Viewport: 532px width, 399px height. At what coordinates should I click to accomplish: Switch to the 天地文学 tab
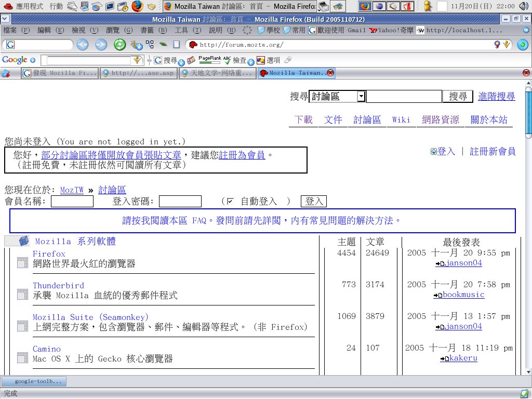218,73
